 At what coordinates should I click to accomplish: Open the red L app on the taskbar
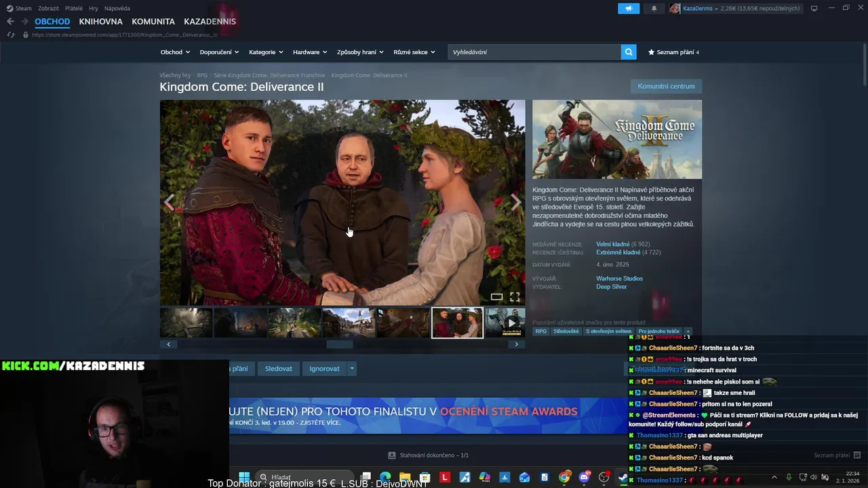[445, 477]
